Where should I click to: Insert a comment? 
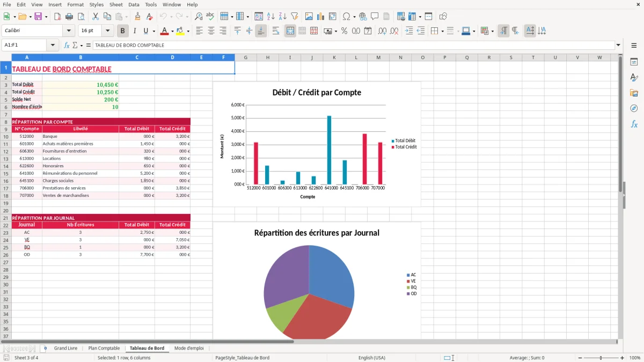coord(375,17)
